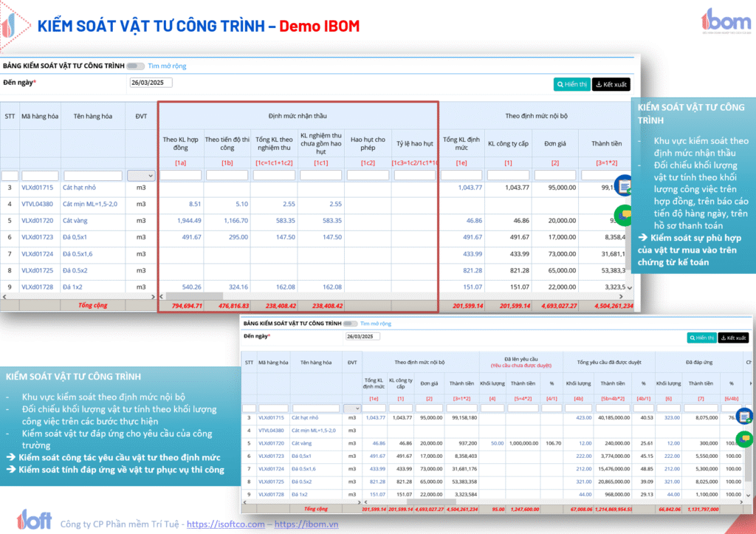Expand ĐVT filter dropdown in upper table
The width and height of the screenshot is (756, 534).
point(140,176)
